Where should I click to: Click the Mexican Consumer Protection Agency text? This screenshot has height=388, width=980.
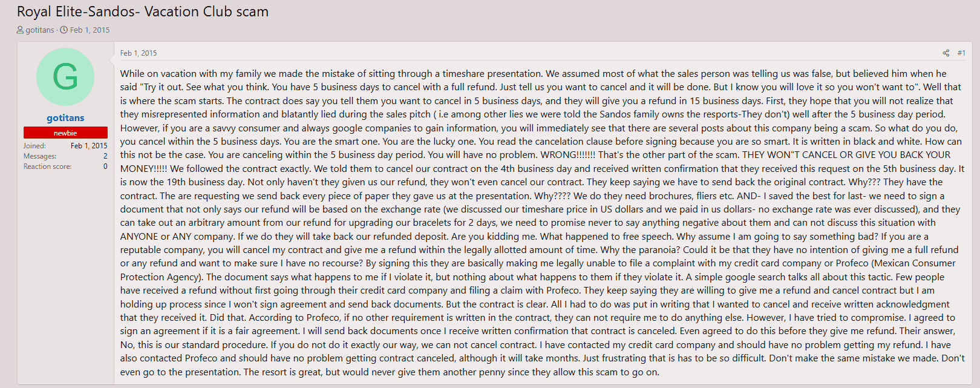click(915, 263)
